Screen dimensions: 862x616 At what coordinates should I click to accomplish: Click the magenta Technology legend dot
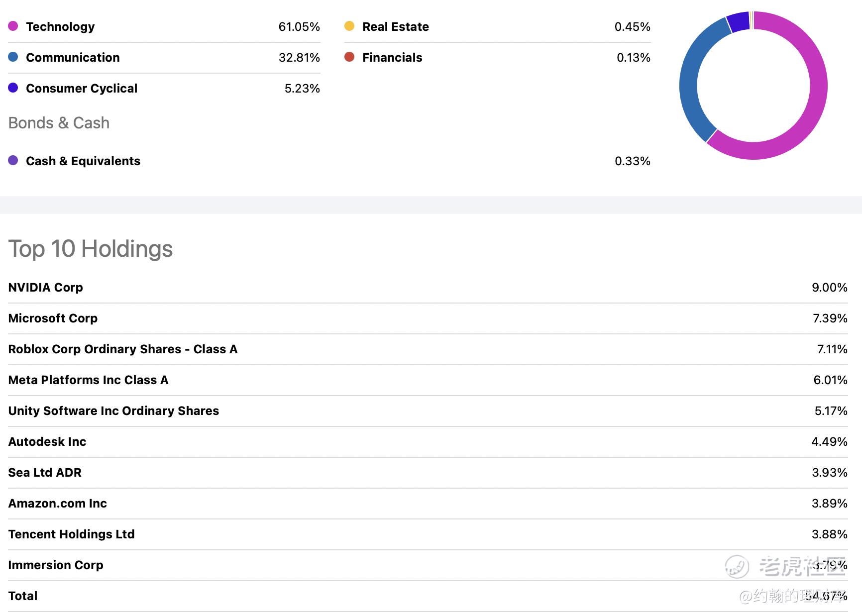tap(13, 26)
